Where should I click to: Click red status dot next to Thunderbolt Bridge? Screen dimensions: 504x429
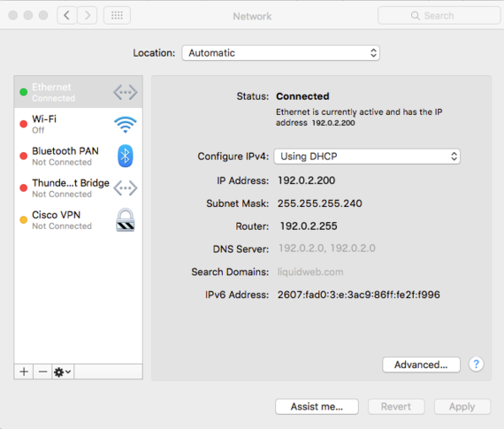click(x=24, y=188)
